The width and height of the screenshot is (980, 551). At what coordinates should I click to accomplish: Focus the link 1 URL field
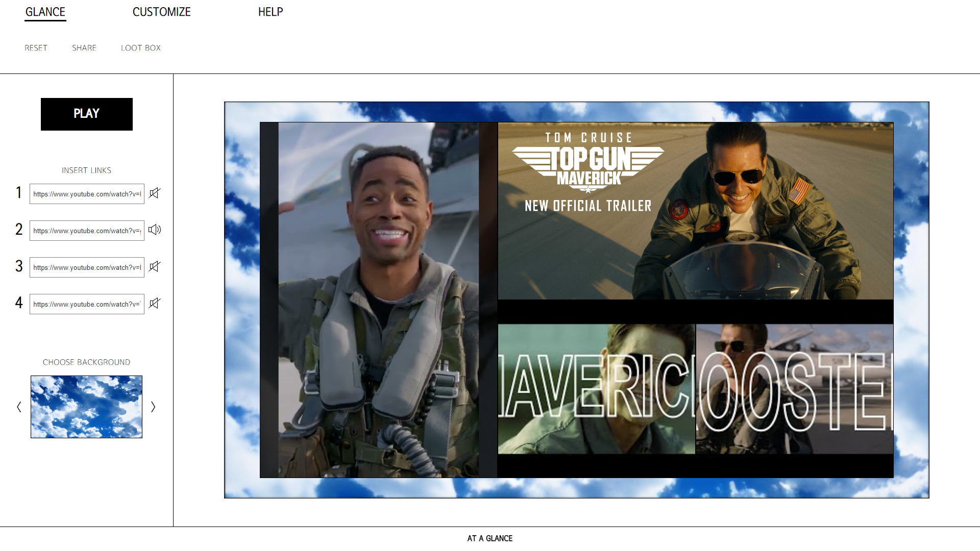coord(87,194)
